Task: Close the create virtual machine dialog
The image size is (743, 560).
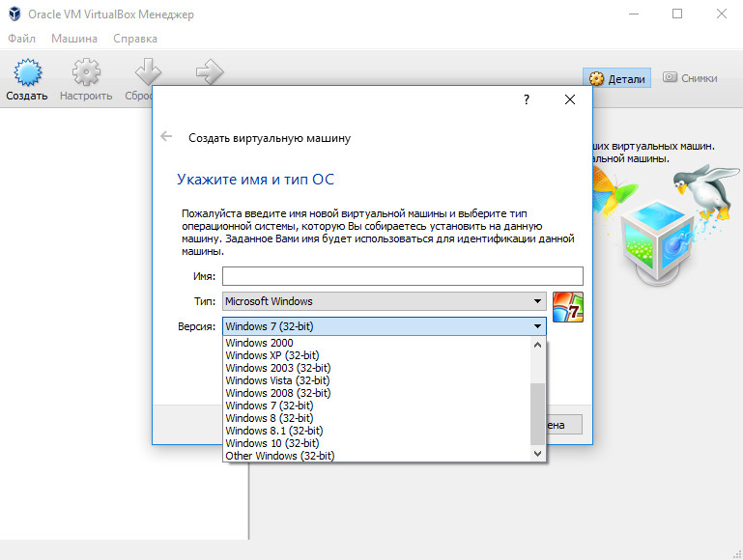Action: 570,99
